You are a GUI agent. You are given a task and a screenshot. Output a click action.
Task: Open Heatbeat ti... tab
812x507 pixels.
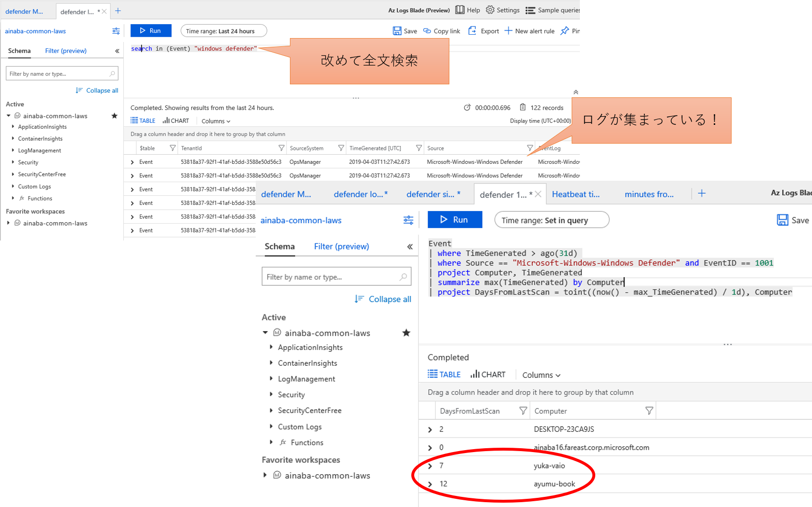576,194
